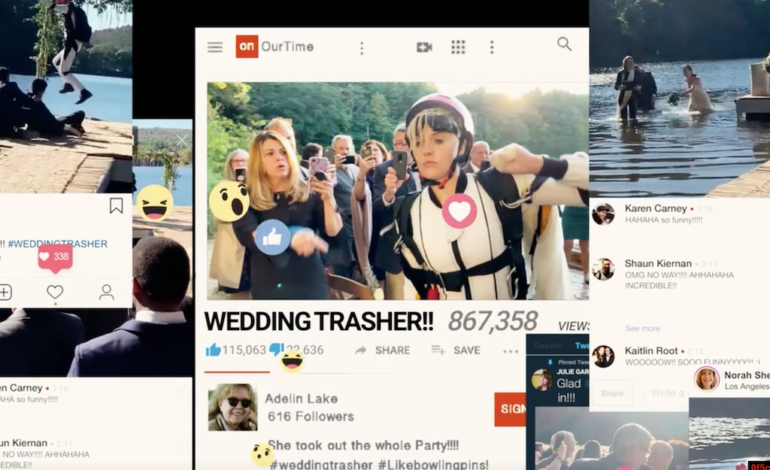Open Adelin Lake's profile picture
The height and width of the screenshot is (470, 770).
[232, 407]
